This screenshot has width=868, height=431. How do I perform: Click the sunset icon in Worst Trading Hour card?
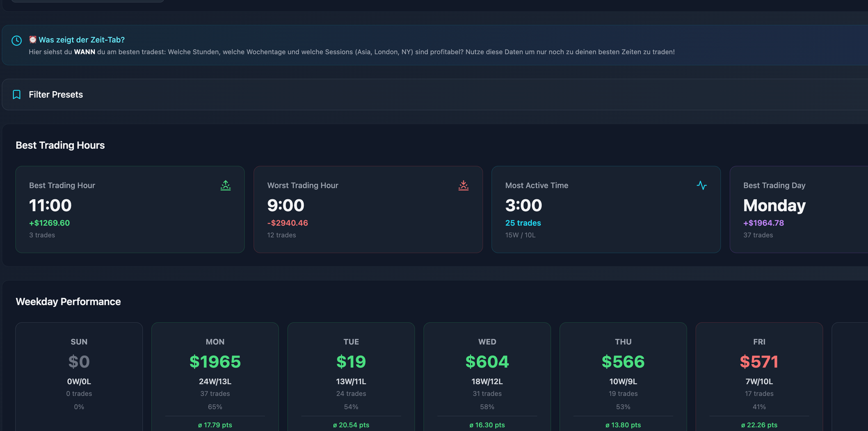[463, 186]
